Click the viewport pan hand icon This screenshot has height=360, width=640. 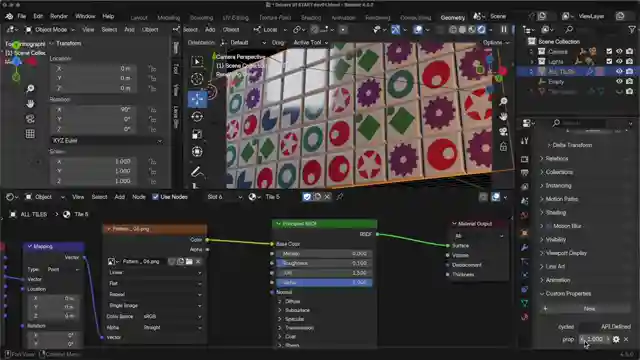[503, 116]
